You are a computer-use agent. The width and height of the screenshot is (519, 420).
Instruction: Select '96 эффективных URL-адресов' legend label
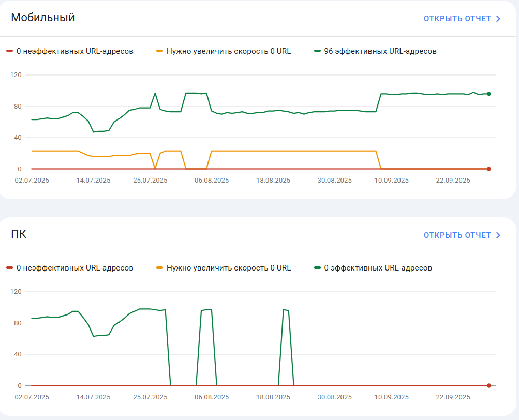click(x=380, y=51)
